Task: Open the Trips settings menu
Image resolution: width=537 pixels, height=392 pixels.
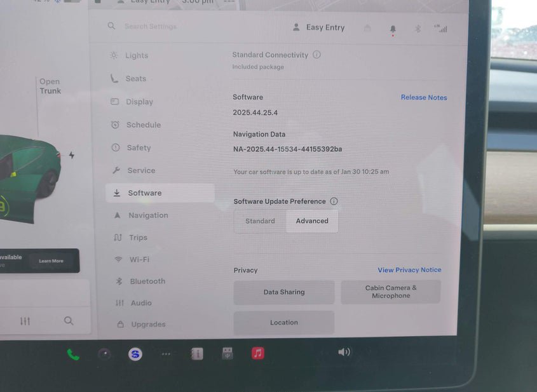Action: tap(130, 238)
